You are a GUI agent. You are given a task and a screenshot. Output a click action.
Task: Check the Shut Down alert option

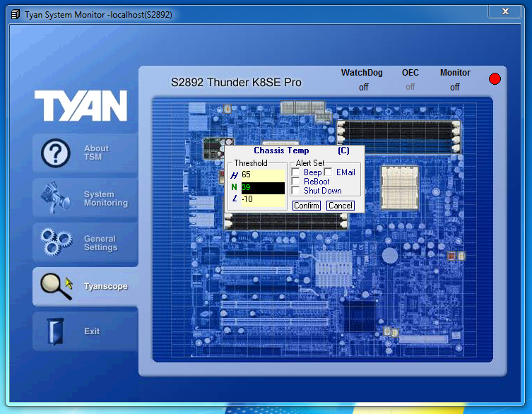(295, 191)
